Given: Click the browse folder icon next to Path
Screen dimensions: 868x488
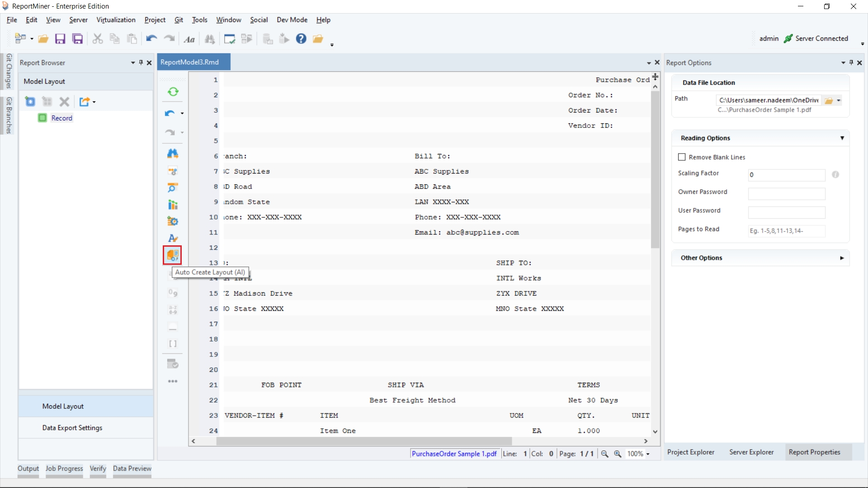Looking at the screenshot, I should click(829, 101).
